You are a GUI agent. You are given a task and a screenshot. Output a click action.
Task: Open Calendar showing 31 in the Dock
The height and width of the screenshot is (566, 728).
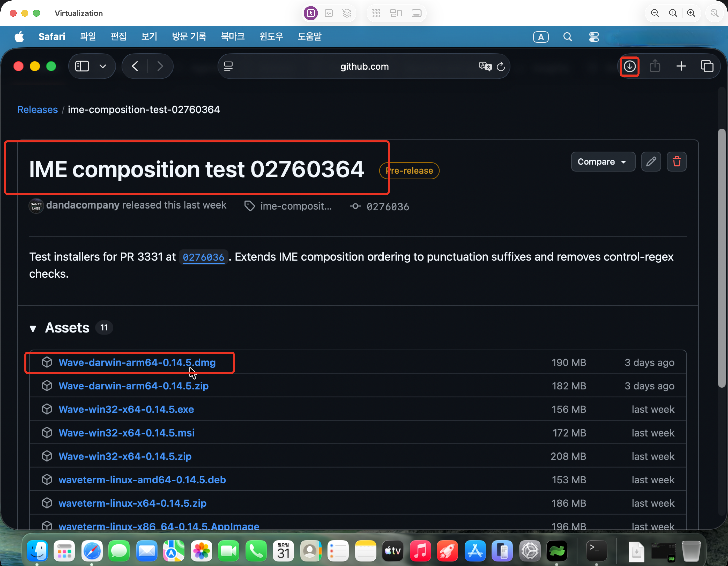283,550
